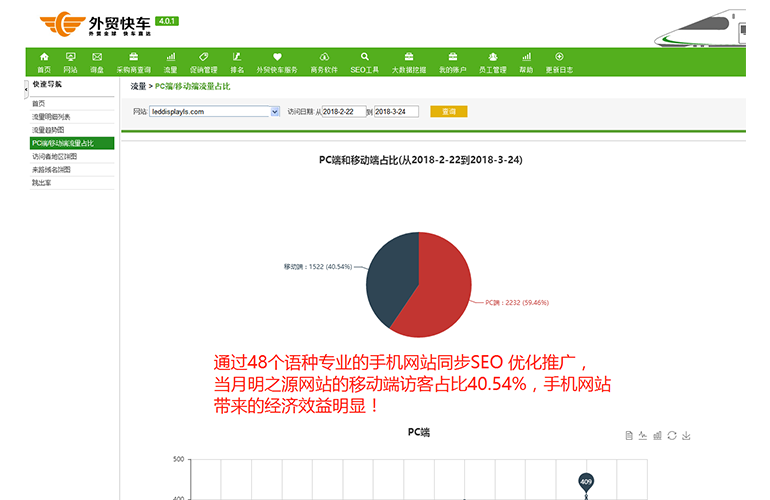Switch PC端 chart to bar view
Image resolution: width=770 pixels, height=500 pixels.
(x=657, y=435)
